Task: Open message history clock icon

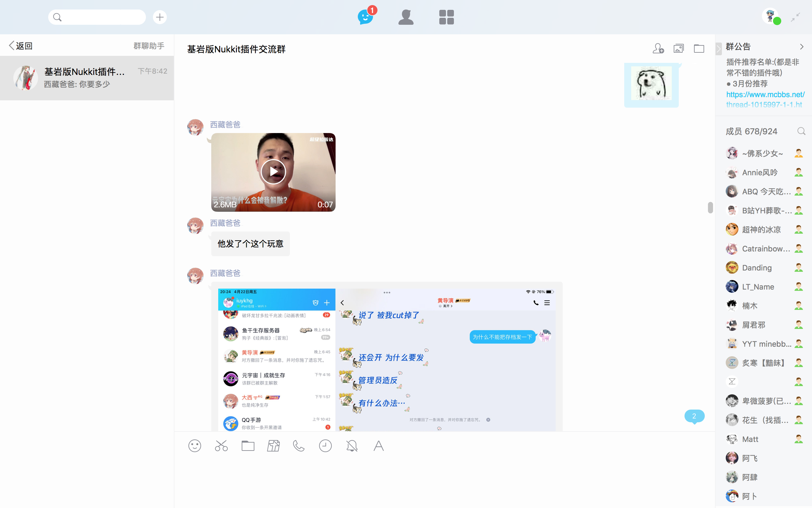Action: tap(325, 446)
